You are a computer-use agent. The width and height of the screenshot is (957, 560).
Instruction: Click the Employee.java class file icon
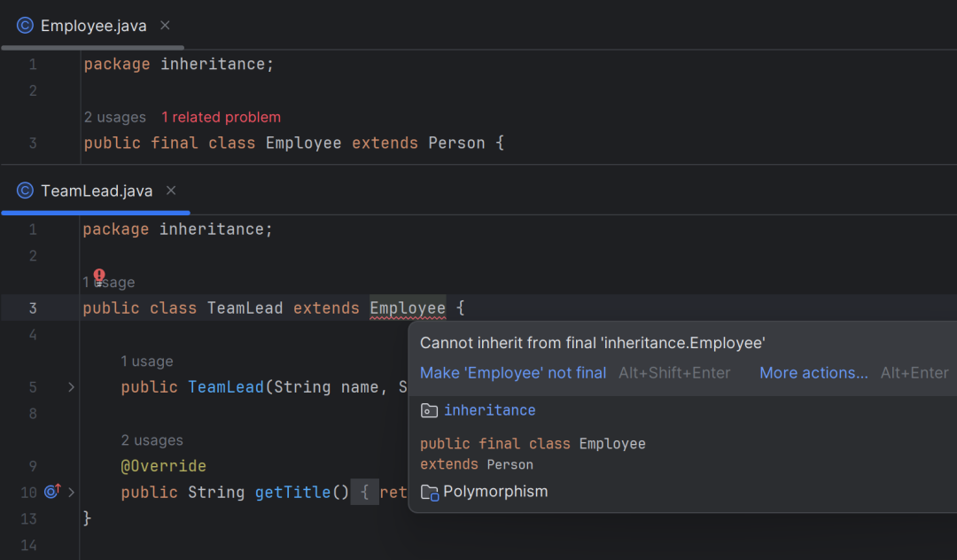click(25, 26)
